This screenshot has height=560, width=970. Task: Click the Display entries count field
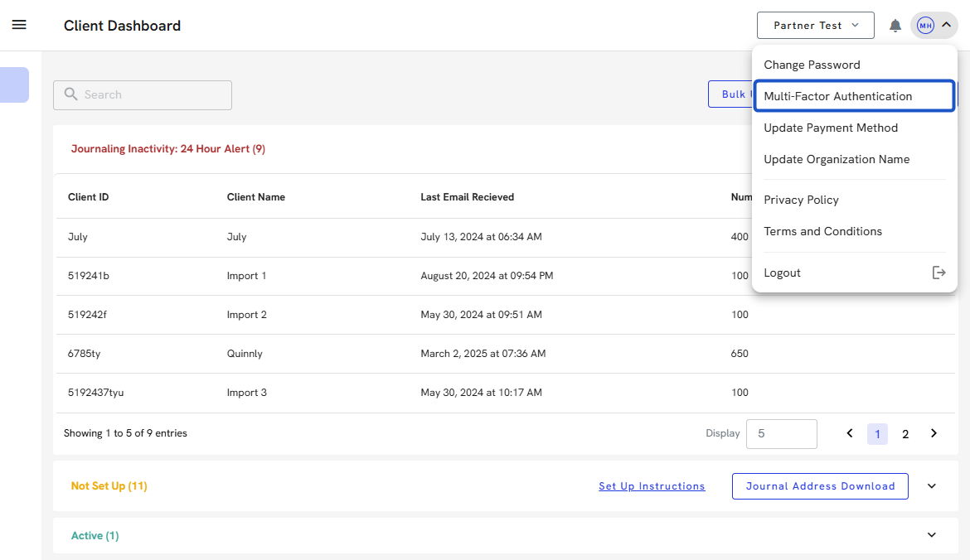[x=781, y=433]
